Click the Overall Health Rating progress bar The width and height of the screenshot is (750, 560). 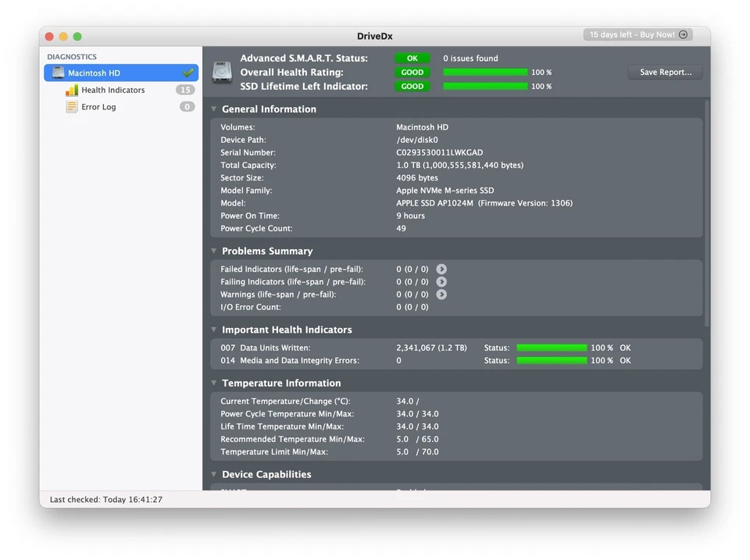click(x=485, y=73)
